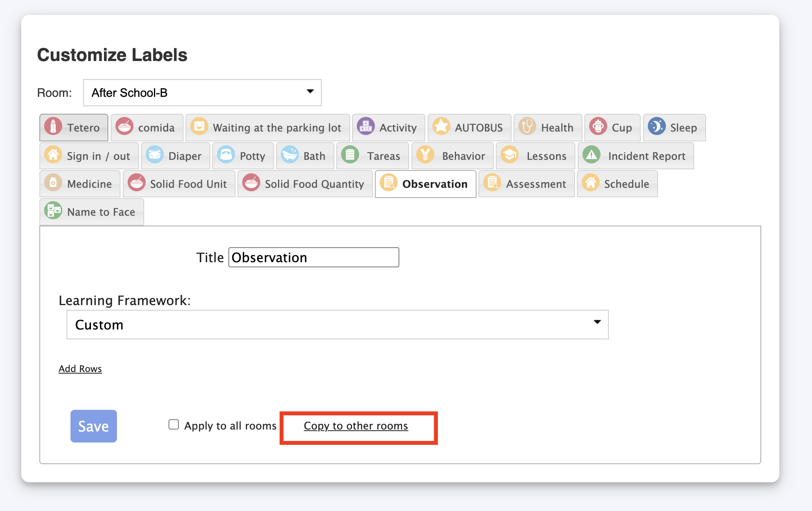This screenshot has width=812, height=511.
Task: Enable Apply to all rooms checkbox
Action: pyautogui.click(x=174, y=424)
